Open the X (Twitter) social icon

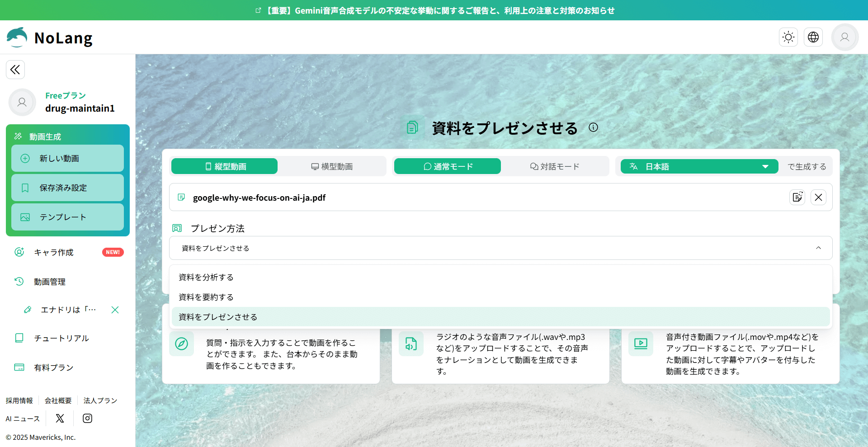[x=60, y=419]
